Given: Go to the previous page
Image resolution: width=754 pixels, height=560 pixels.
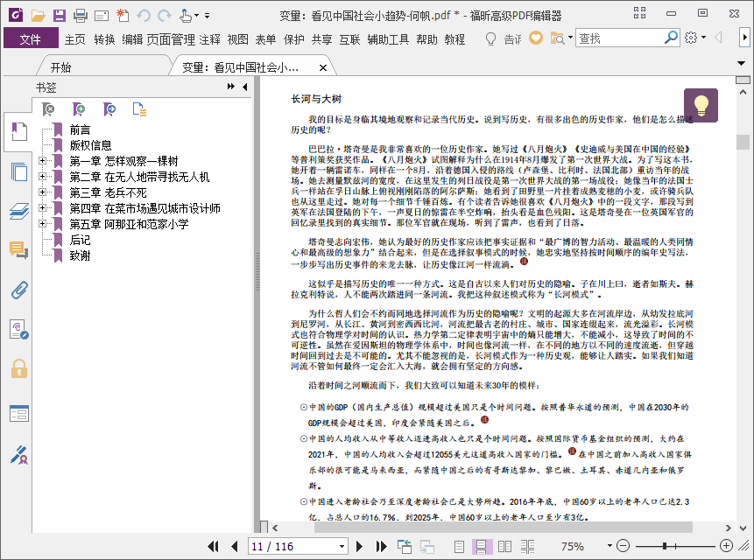Looking at the screenshot, I should tap(235, 546).
